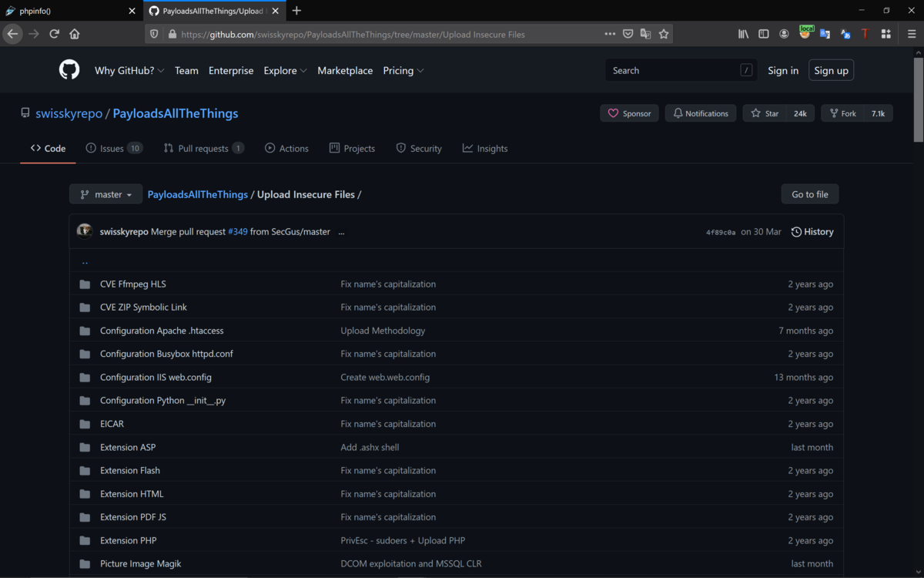This screenshot has height=578, width=924.
Task: Expand the Explore dropdown menu
Action: coord(285,70)
